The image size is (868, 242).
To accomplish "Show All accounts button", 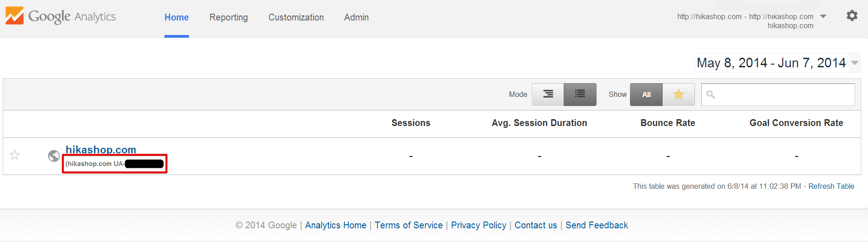I will [x=646, y=95].
